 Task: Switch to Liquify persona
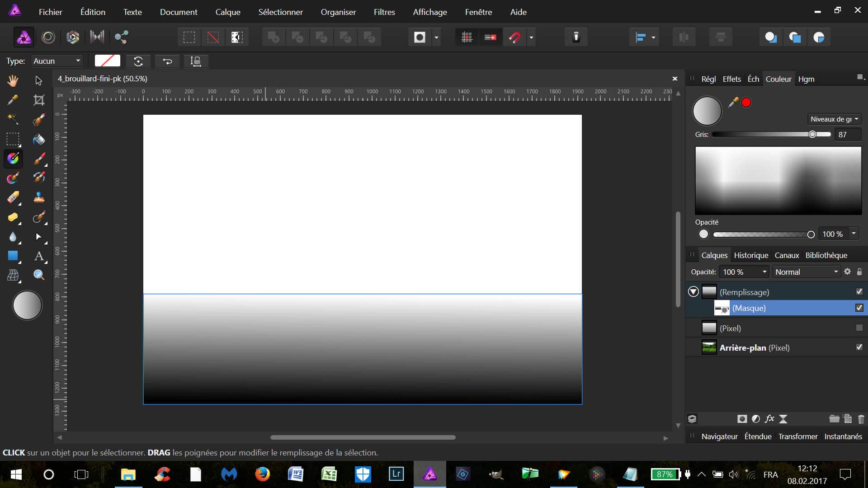[48, 37]
